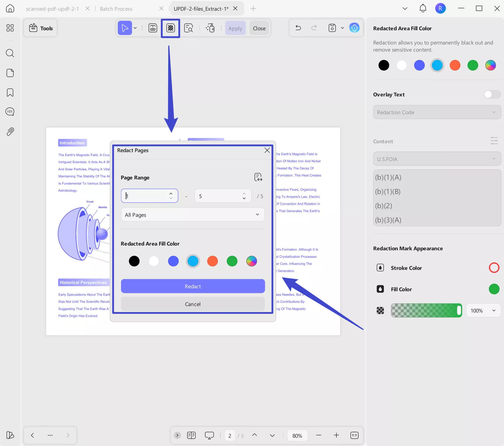
Task: Go to the Home screen icon
Action: tap(10, 8)
